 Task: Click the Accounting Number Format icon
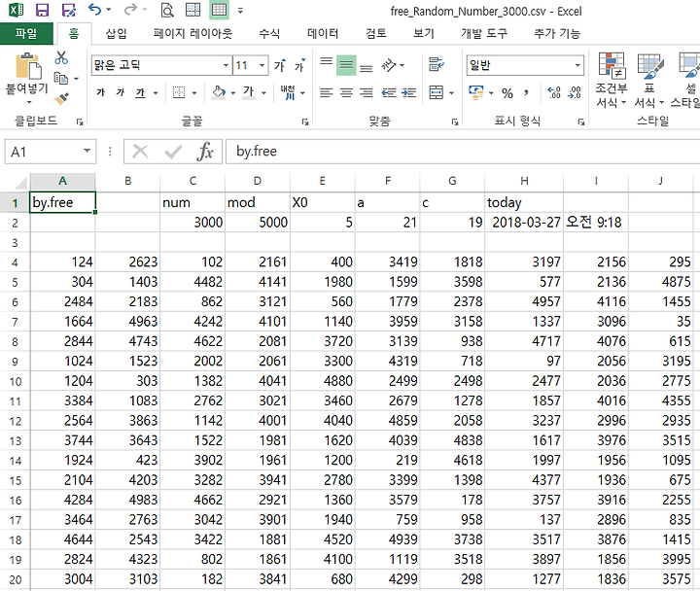point(476,93)
